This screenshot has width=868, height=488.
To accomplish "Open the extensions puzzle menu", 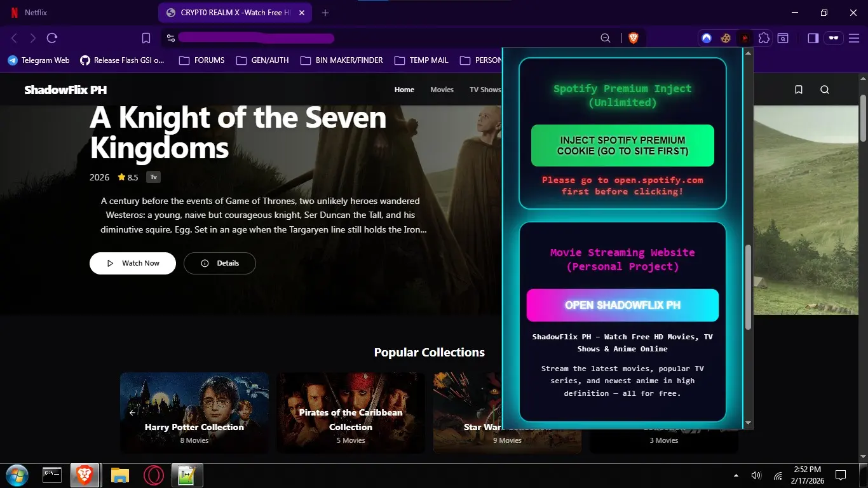I will point(764,38).
